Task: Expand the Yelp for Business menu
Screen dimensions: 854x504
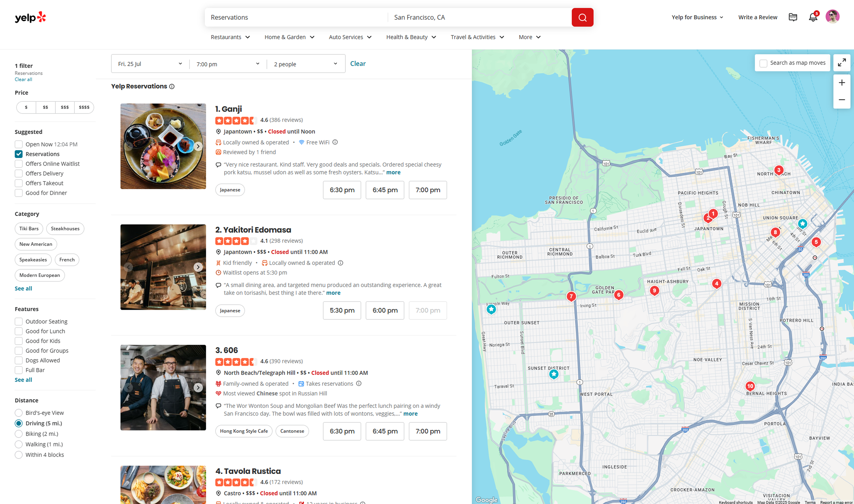Action: point(697,17)
